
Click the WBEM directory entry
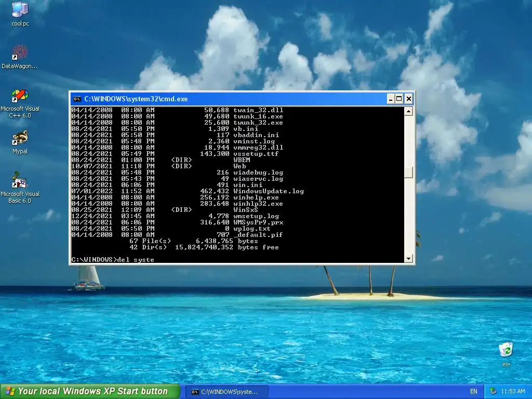pos(242,160)
